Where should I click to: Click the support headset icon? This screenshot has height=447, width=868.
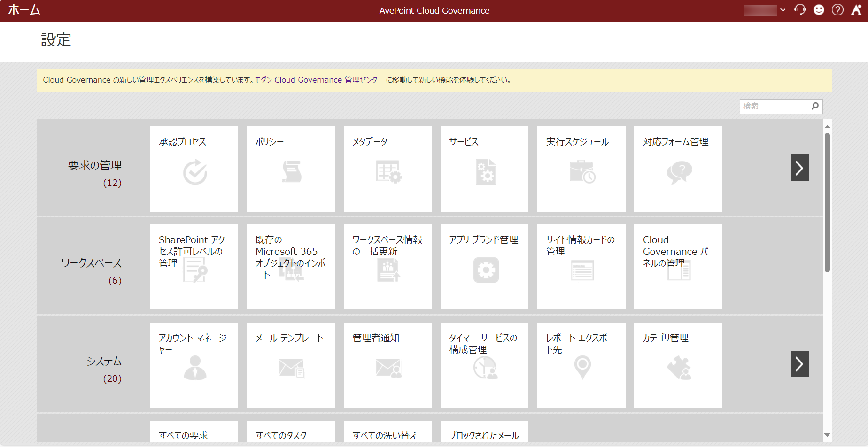(x=800, y=10)
